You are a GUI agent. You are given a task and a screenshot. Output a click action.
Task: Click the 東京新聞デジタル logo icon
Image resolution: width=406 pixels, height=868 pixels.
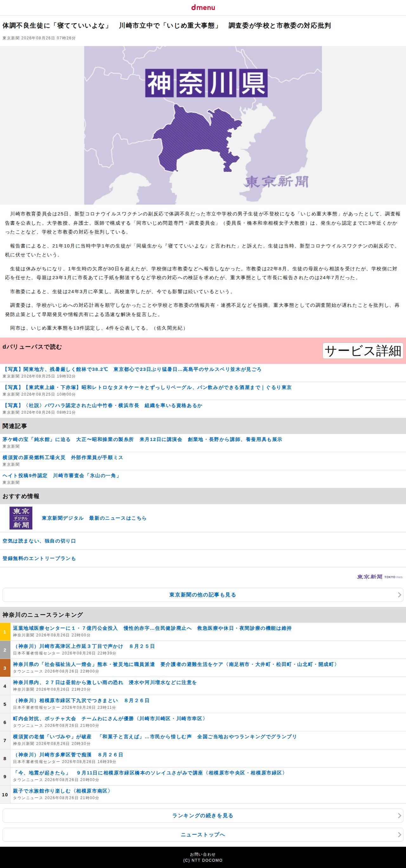pos(21,518)
